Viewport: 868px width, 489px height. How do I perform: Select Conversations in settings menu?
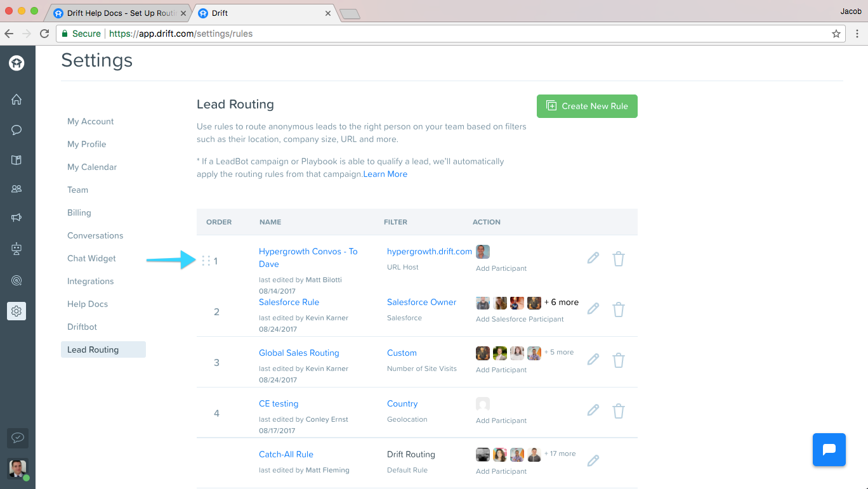(95, 235)
